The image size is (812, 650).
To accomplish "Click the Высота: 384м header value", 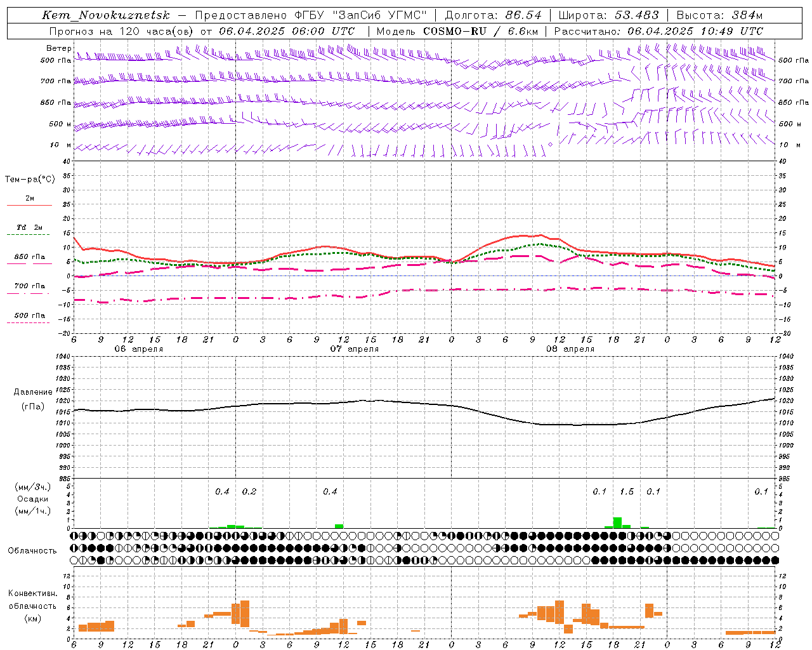I will click(719, 15).
